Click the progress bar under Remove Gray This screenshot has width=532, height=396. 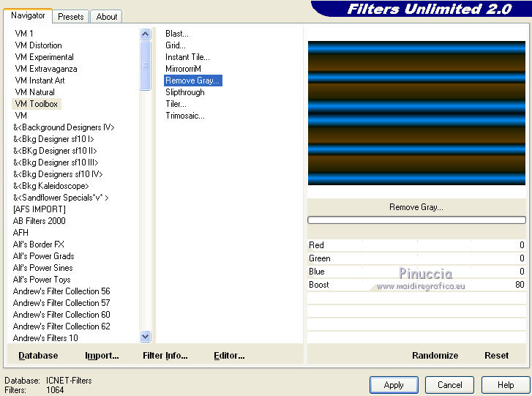click(x=416, y=220)
